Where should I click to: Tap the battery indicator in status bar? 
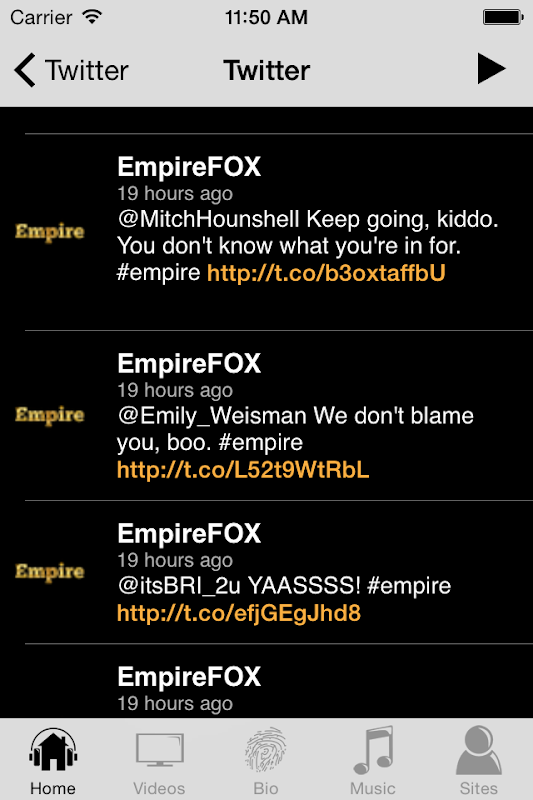[x=503, y=17]
